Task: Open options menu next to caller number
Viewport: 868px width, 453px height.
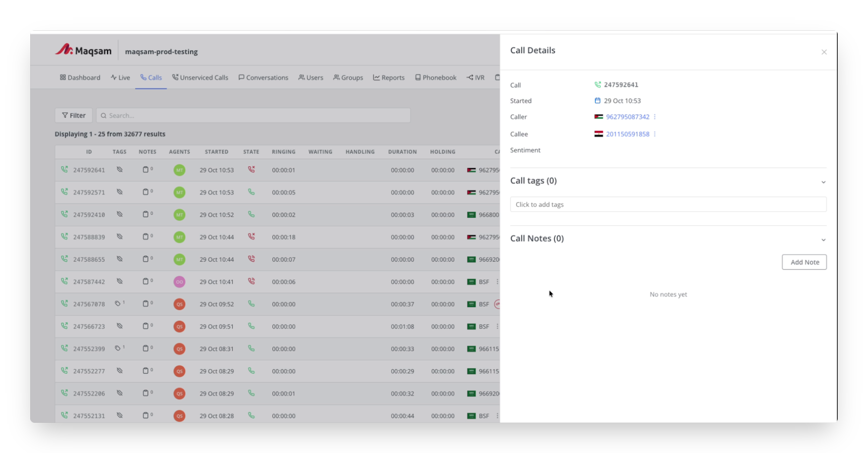Action: tap(655, 117)
